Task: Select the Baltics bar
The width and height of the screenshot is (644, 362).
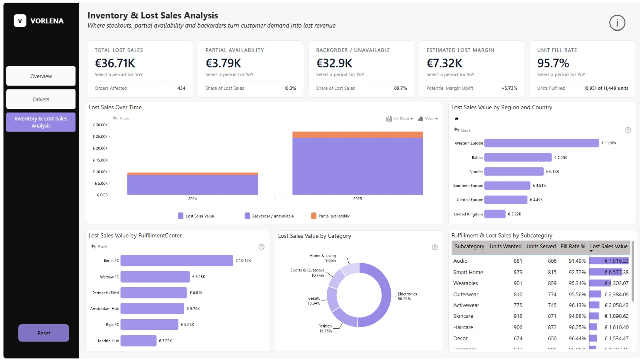Action: pos(518,157)
